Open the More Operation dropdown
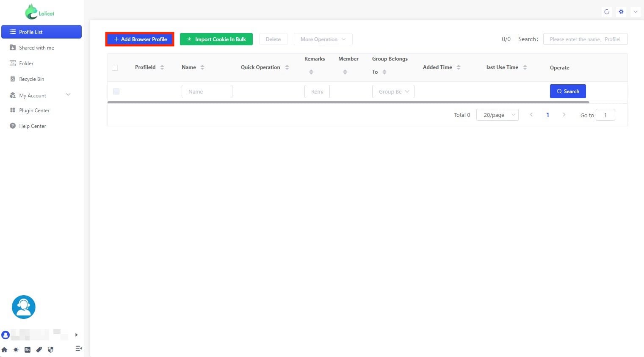The width and height of the screenshot is (644, 357). click(323, 39)
